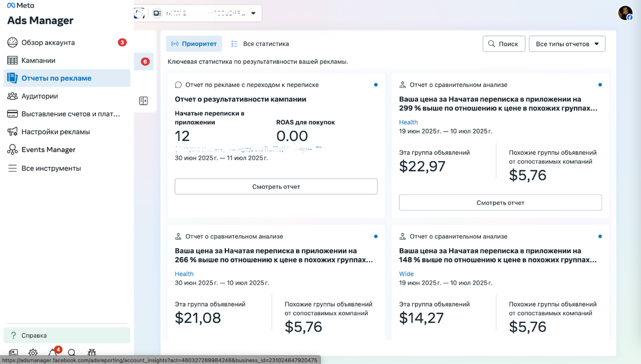Image resolution: width=641 pixels, height=364 pixels.
Task: Click the search magnifier icon at bottom
Action: click(72, 353)
